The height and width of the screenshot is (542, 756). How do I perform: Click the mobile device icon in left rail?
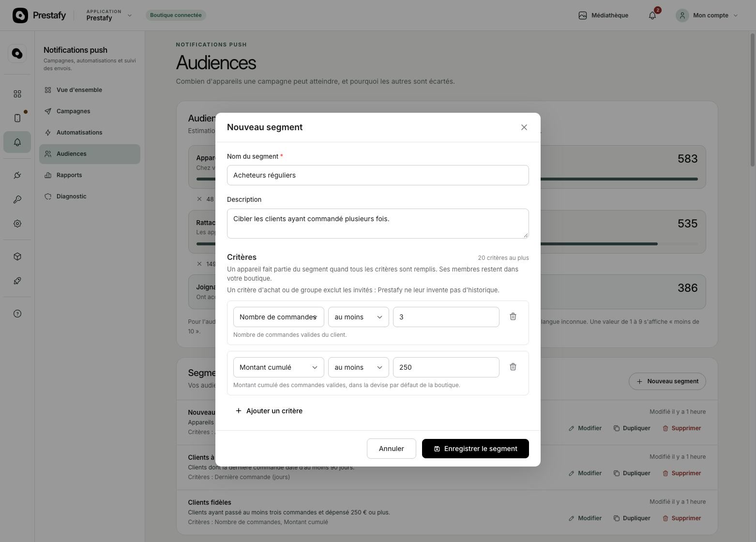[x=17, y=118]
